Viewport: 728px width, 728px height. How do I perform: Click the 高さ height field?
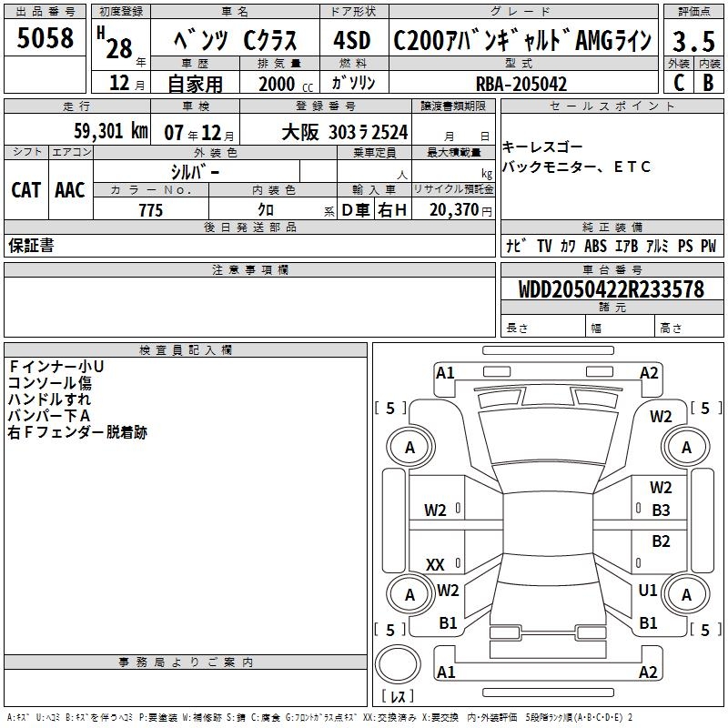coord(690,326)
